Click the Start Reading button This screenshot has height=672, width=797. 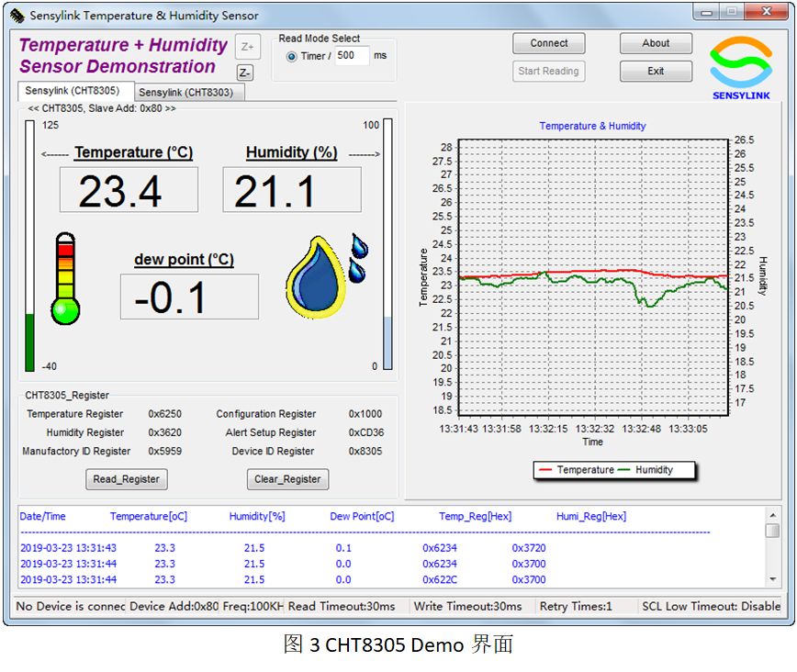point(548,72)
